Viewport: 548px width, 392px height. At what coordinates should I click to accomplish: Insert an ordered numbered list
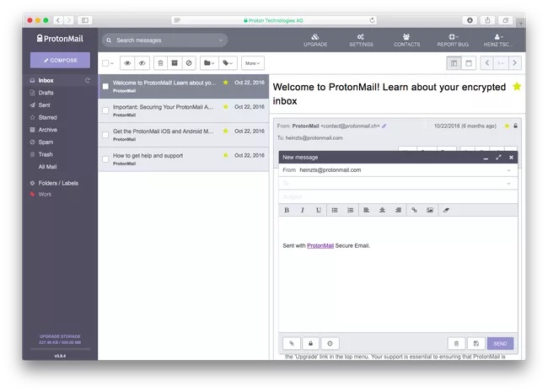(x=350, y=210)
